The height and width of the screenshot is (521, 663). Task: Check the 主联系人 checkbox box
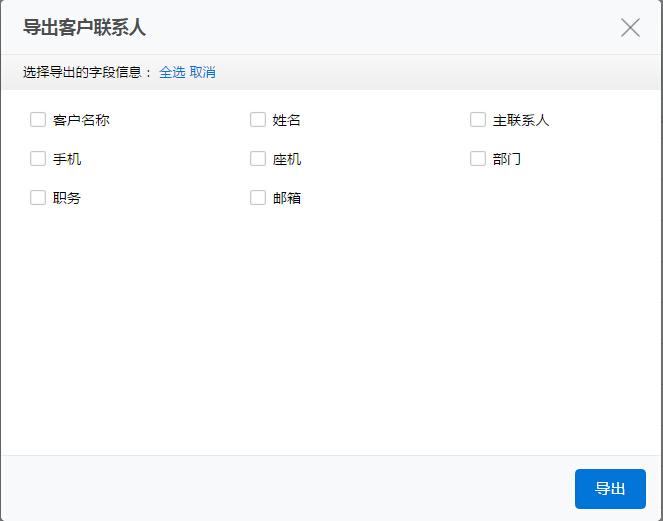pos(478,120)
